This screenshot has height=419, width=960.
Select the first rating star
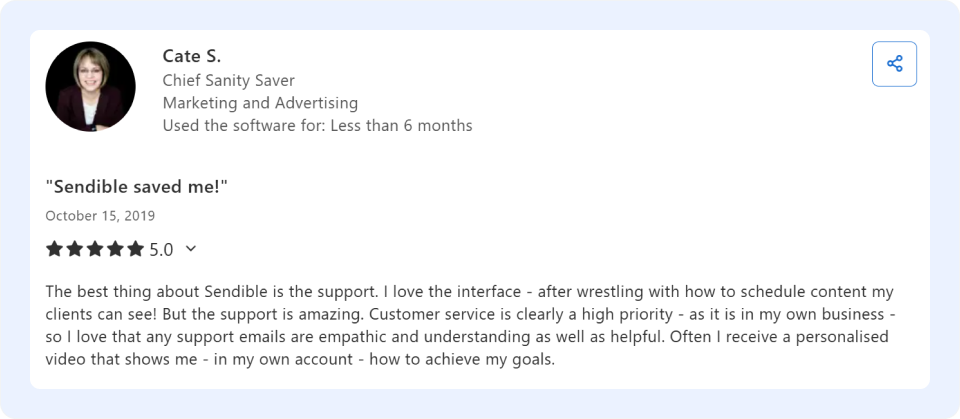(54, 249)
